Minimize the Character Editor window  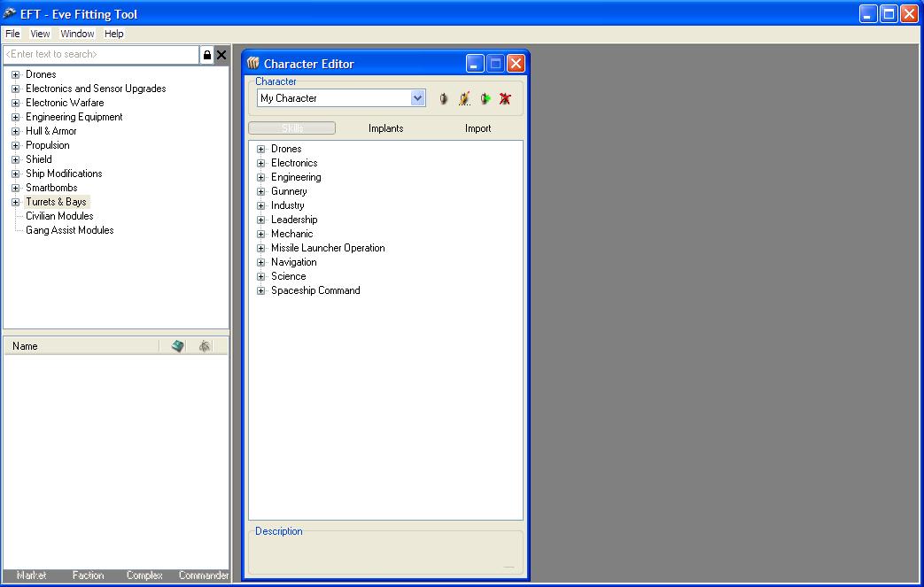[x=475, y=64]
